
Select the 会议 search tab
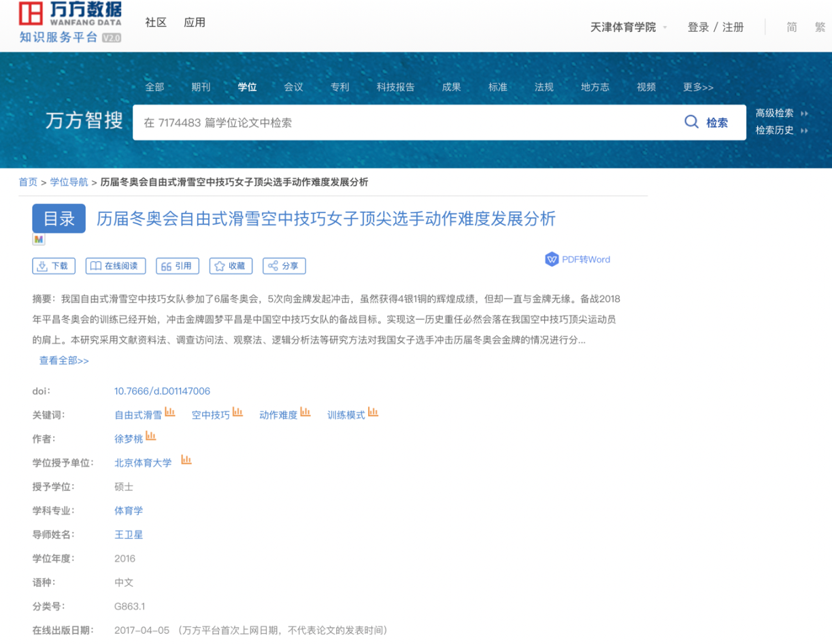point(293,87)
